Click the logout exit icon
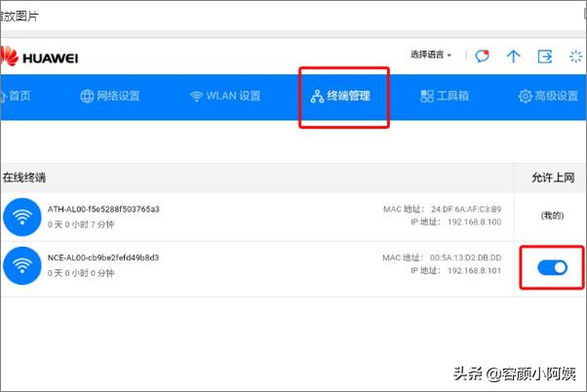Screen dimensions: 587x392 click(545, 56)
